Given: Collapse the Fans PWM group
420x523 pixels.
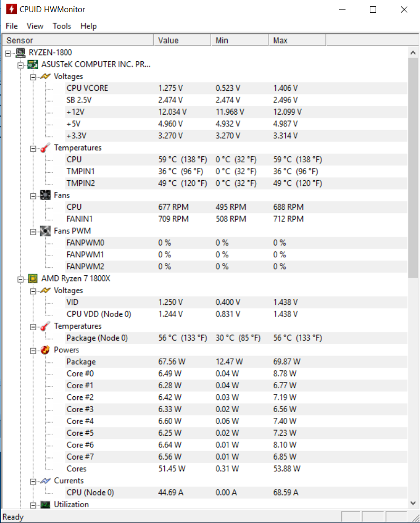Looking at the screenshot, I should [x=33, y=231].
